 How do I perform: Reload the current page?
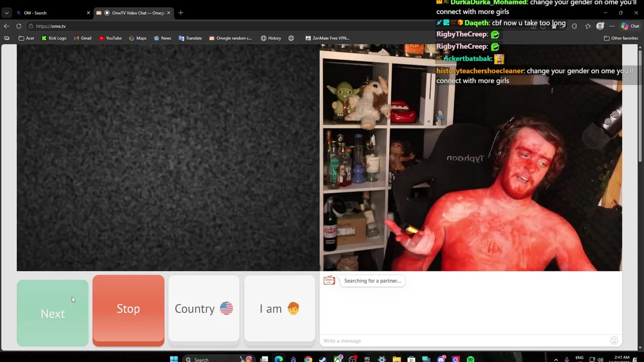(x=19, y=26)
